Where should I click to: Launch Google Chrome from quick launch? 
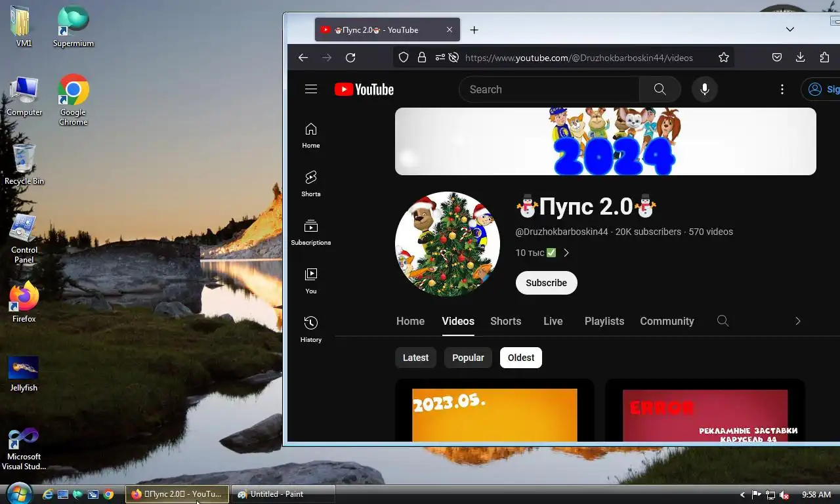click(x=109, y=495)
